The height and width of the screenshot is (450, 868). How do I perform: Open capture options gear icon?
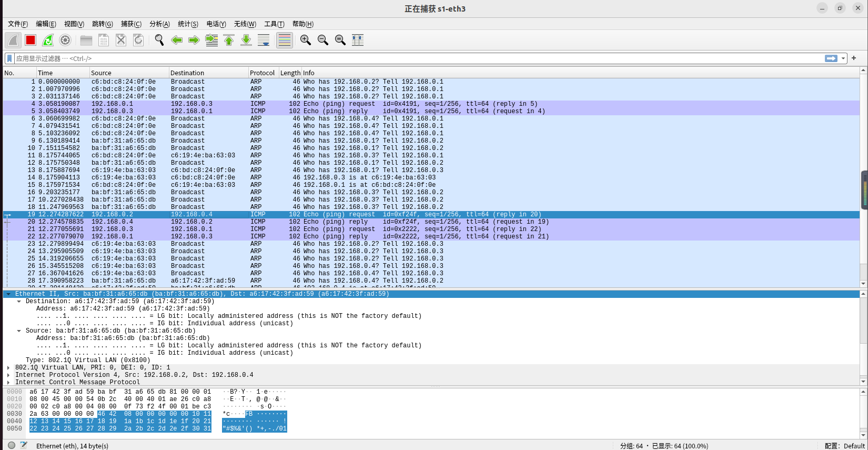coord(65,40)
